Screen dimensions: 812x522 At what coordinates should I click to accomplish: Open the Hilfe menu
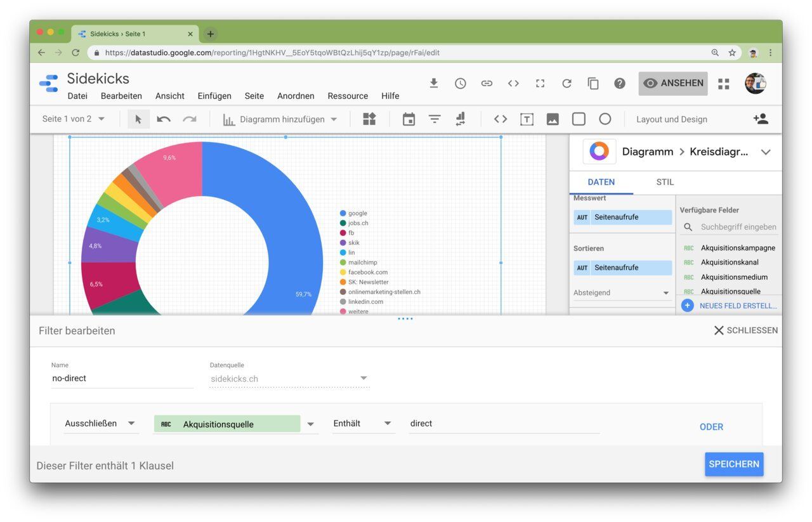click(390, 96)
